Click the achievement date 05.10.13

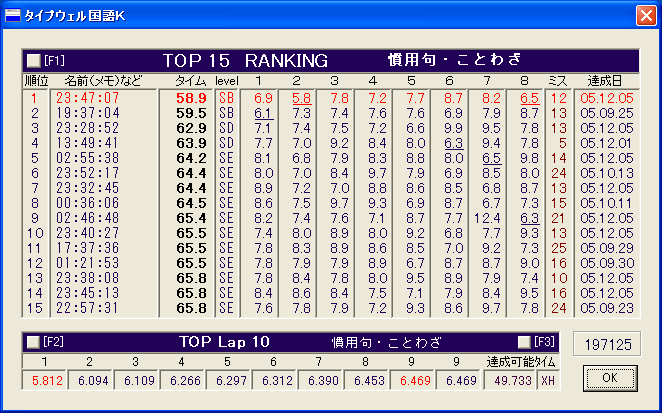tap(607, 173)
